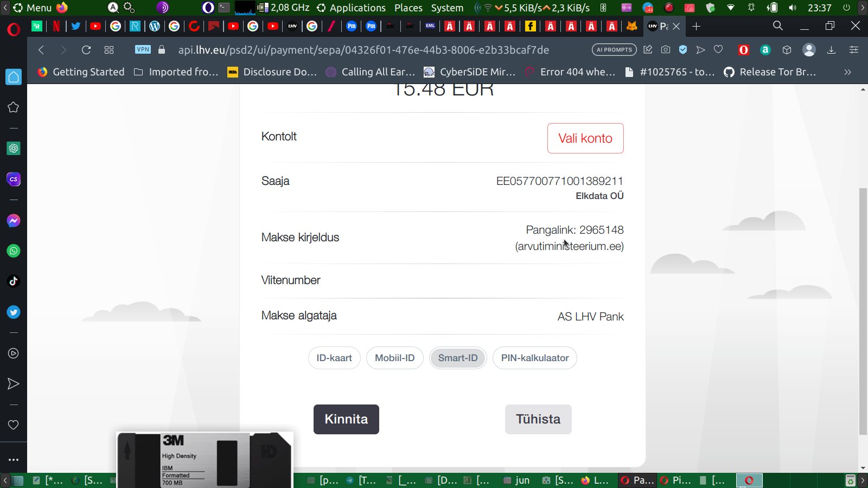This screenshot has width=868, height=488.
Task: Open the sidebar heart pinboards icon
Action: [x=14, y=425]
